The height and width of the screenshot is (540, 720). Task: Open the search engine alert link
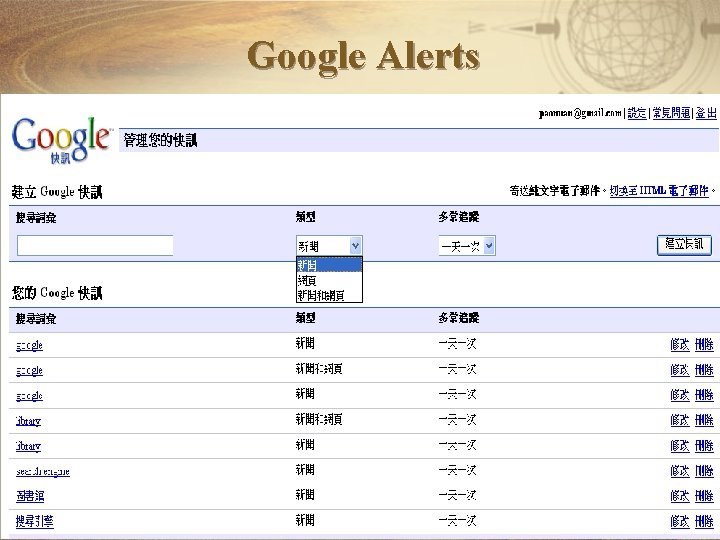coord(43,471)
